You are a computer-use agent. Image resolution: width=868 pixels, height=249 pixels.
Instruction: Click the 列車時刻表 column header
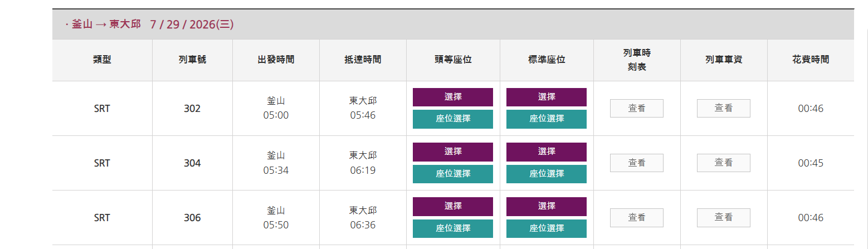tap(637, 60)
